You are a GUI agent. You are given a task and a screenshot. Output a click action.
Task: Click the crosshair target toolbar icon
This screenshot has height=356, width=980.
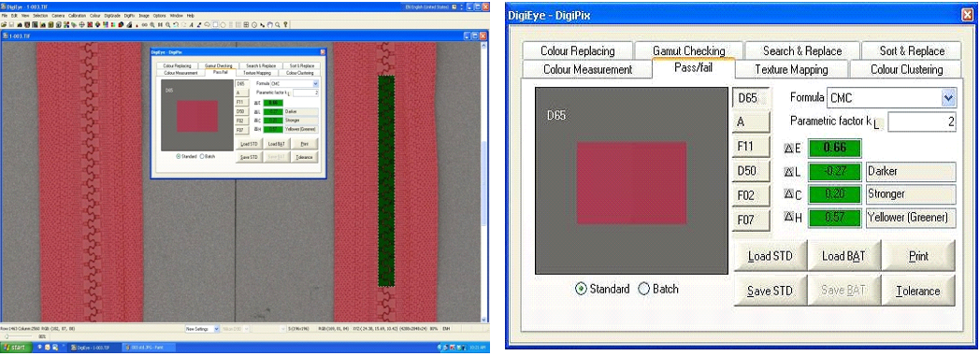82,24
